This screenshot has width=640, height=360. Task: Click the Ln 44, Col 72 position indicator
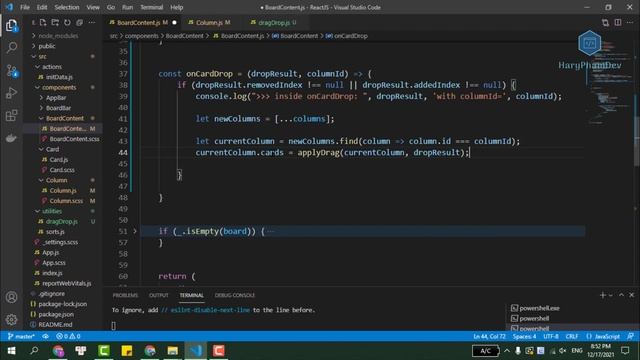(x=489, y=336)
